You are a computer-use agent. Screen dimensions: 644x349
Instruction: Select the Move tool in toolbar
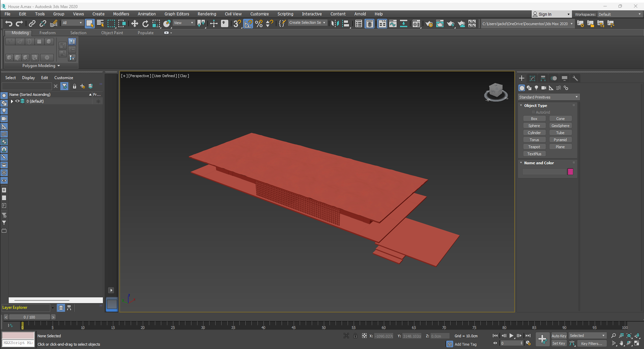135,23
